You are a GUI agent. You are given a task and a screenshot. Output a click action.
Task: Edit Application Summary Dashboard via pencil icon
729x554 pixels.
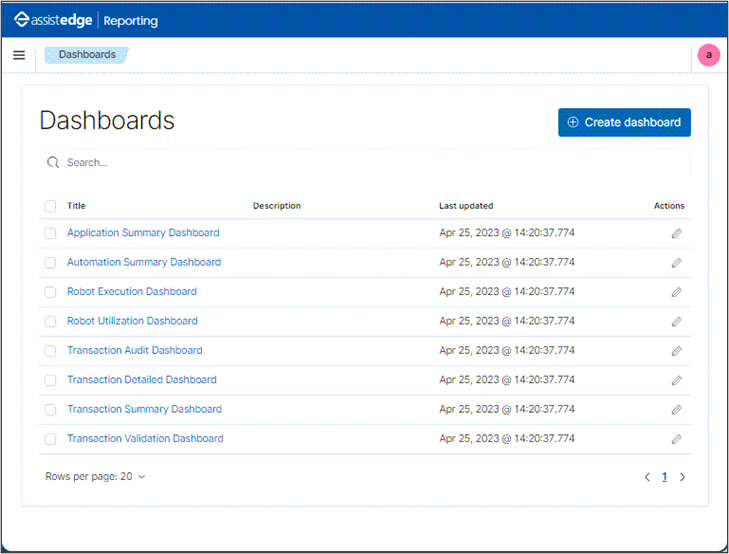click(x=676, y=233)
